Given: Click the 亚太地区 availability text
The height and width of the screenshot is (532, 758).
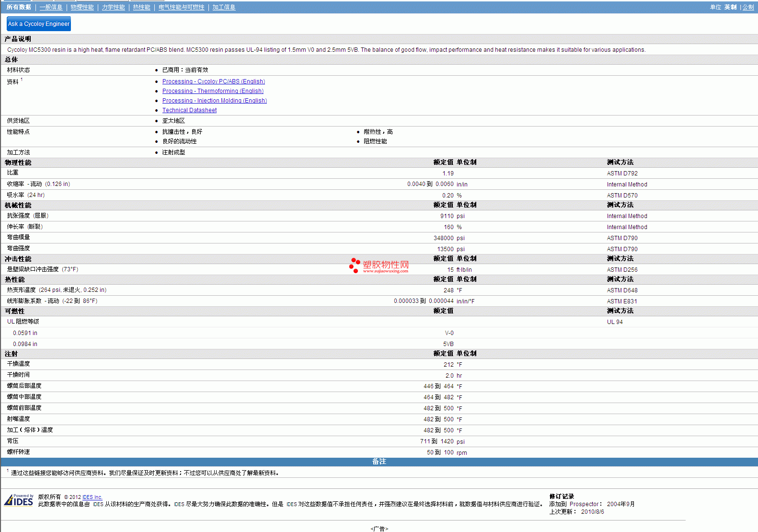Looking at the screenshot, I should 173,121.
